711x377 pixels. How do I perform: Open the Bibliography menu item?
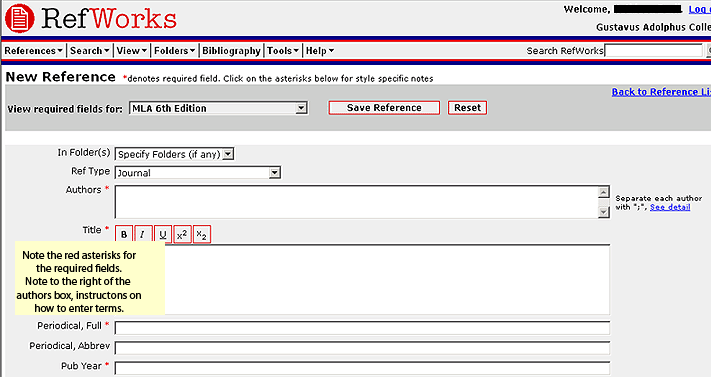pos(231,50)
